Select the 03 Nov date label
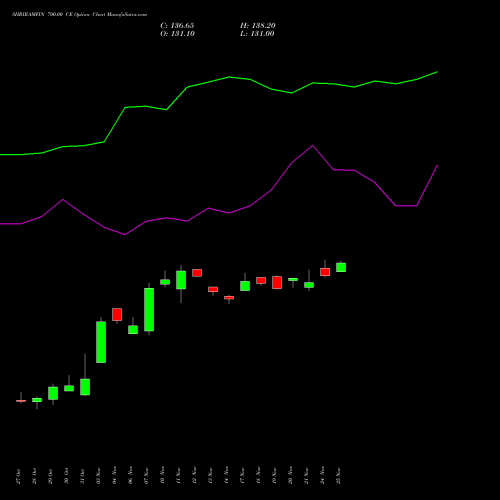 click(x=98, y=476)
